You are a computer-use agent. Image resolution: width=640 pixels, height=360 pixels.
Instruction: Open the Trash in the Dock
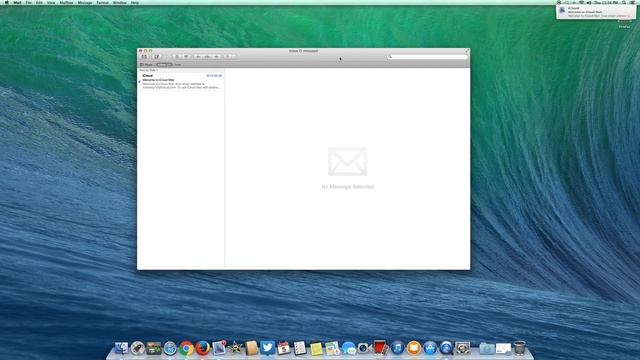(x=519, y=348)
